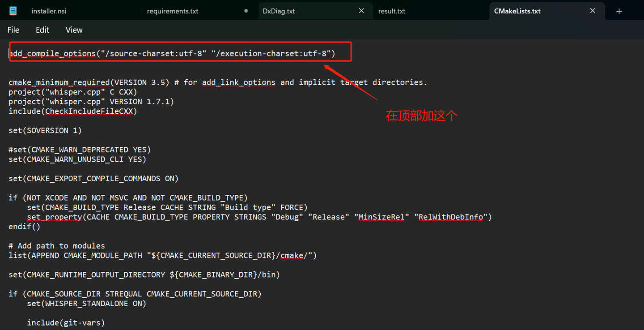Open the View menu
Image resolution: width=644 pixels, height=330 pixels.
pos(74,30)
